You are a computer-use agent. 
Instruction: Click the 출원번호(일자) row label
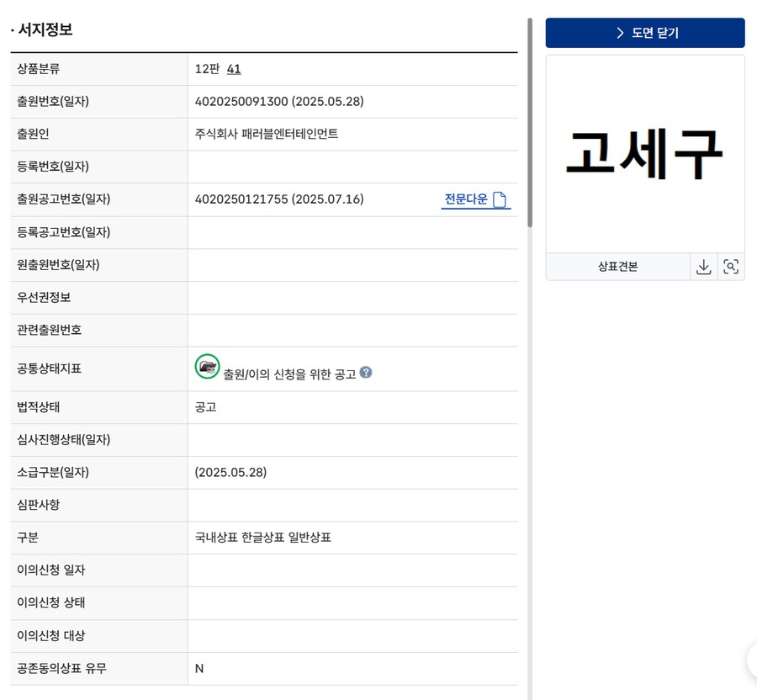(x=53, y=101)
